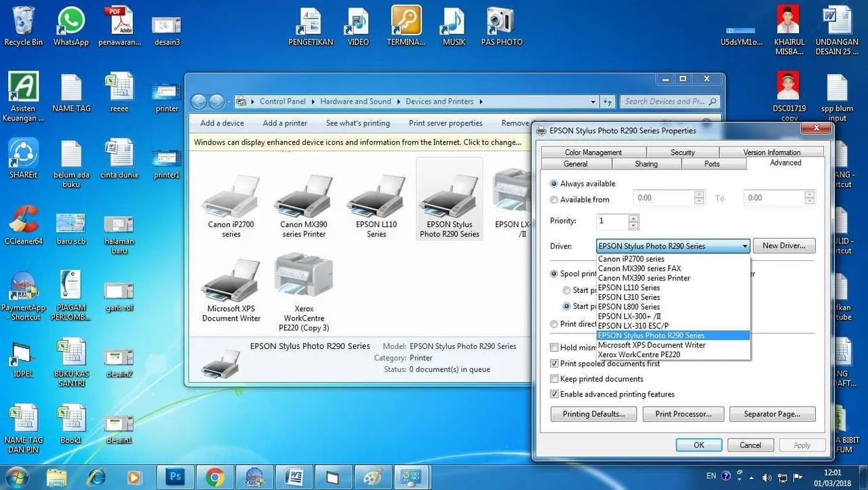Choose EPSON L310 Series driver option

pyautogui.click(x=673, y=297)
